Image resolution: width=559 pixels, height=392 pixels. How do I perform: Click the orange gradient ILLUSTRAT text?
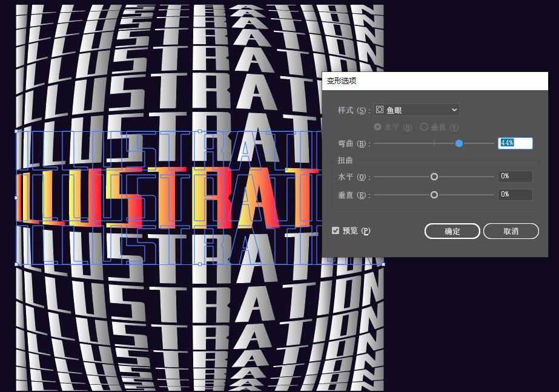click(168, 198)
